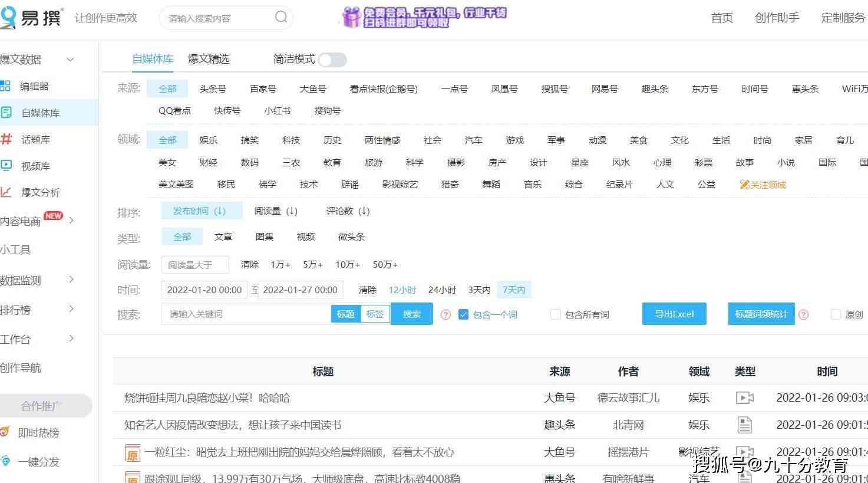868x483 pixels.
Task: Filter source by 头条号
Action: [x=213, y=88]
